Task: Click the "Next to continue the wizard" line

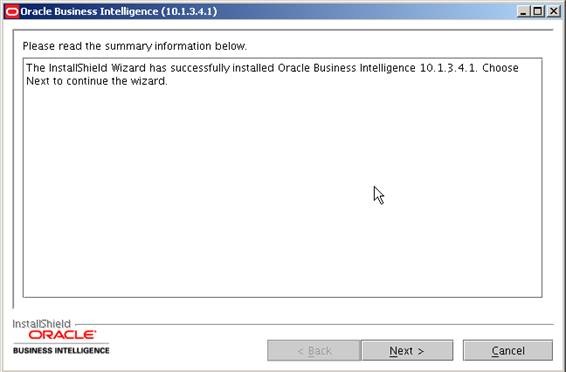Action: [x=97, y=81]
